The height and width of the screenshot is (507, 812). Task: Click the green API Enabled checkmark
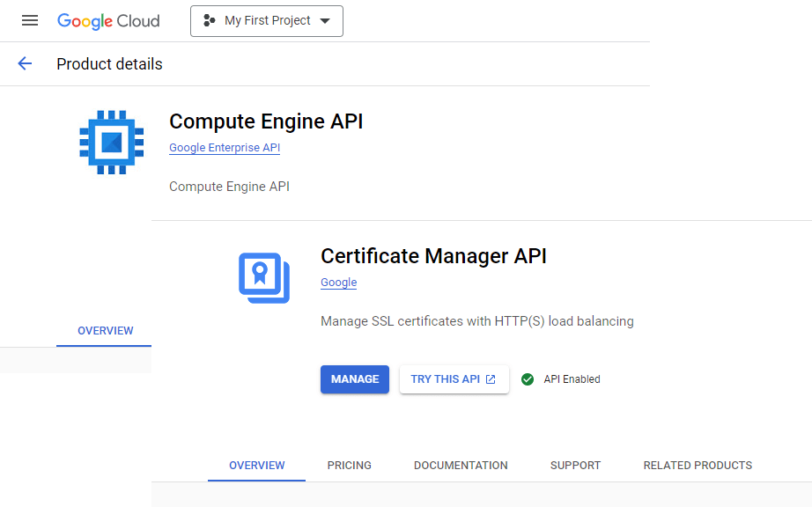click(528, 379)
